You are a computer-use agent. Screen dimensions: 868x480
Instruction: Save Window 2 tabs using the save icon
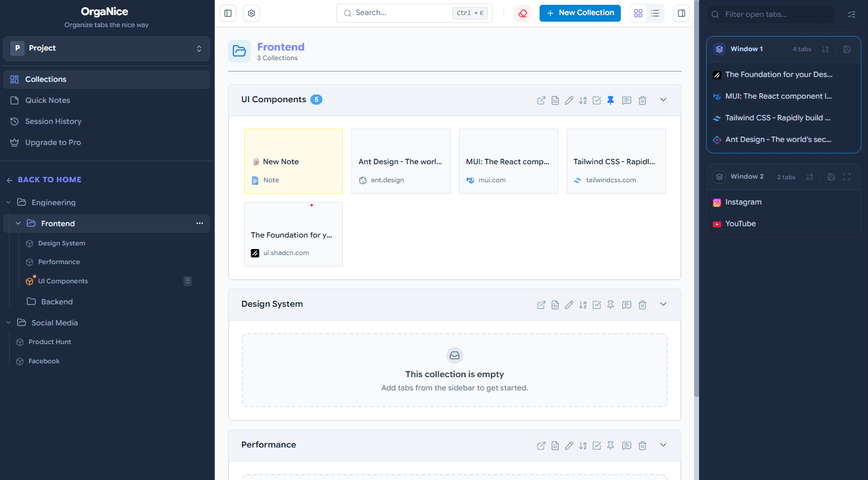click(831, 176)
